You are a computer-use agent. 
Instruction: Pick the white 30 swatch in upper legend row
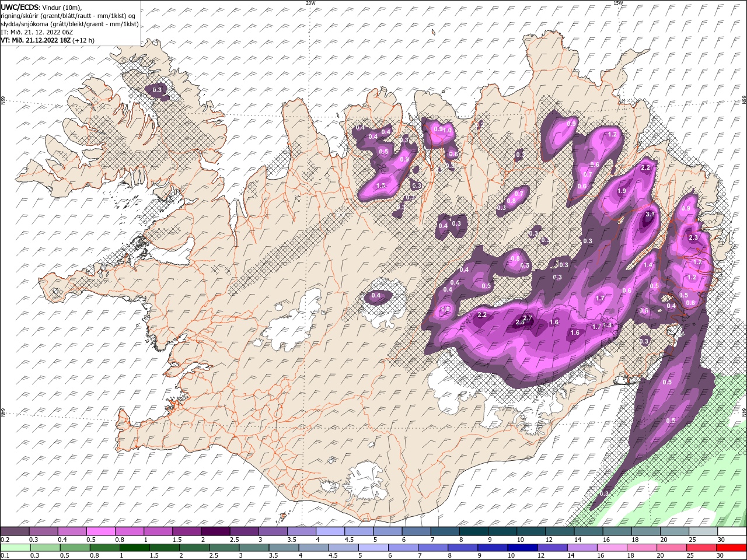pos(731,531)
